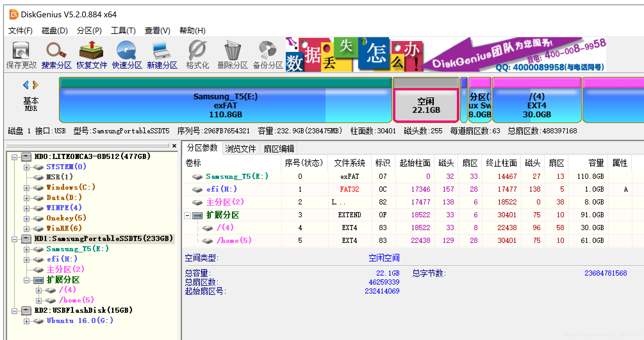Click the FAT32 cell in efi row
Image resolution: width=644 pixels, height=340 pixels.
pyautogui.click(x=350, y=190)
